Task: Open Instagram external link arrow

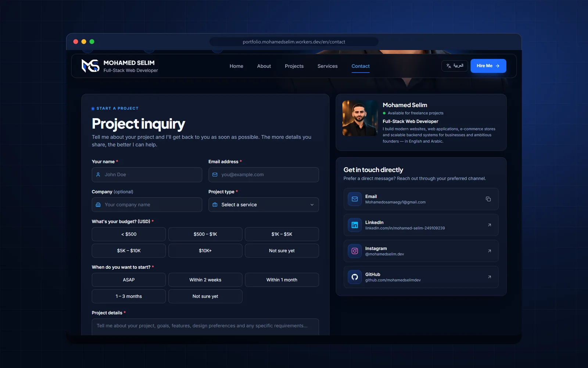Action: (489, 251)
